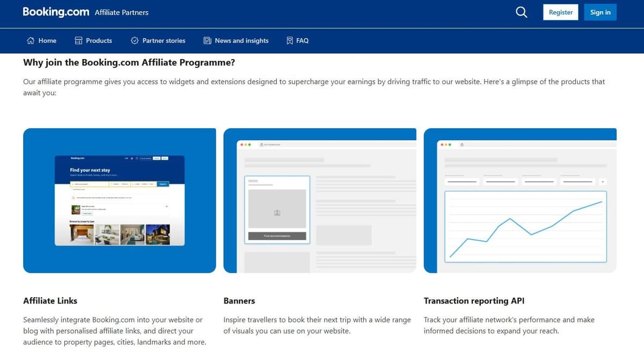Screen dimensions: 644x353
Task: Select the Banners preview image
Action: [x=320, y=200]
